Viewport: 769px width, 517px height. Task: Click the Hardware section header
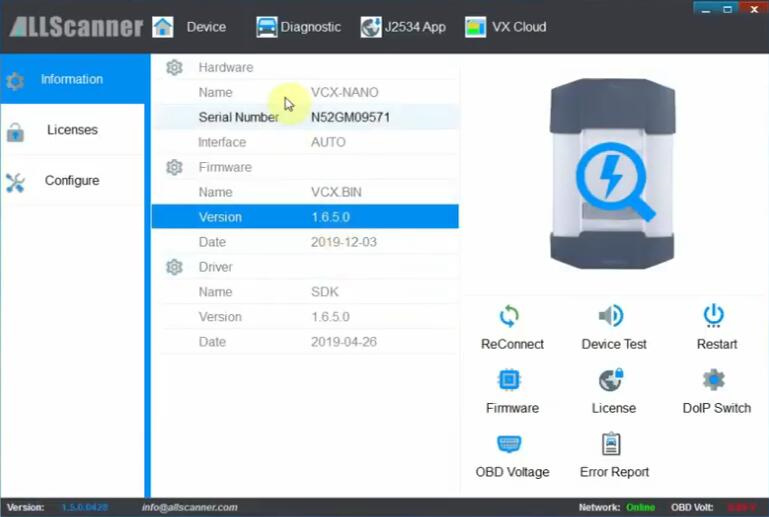click(226, 67)
